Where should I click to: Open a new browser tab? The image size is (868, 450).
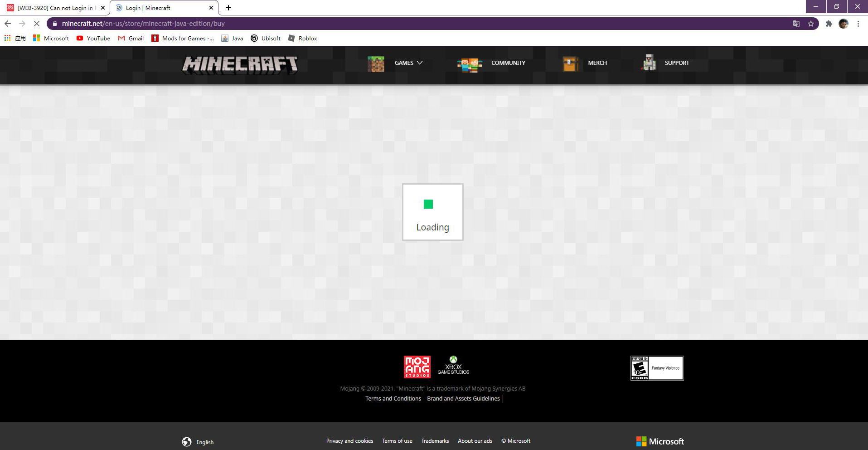pyautogui.click(x=228, y=8)
